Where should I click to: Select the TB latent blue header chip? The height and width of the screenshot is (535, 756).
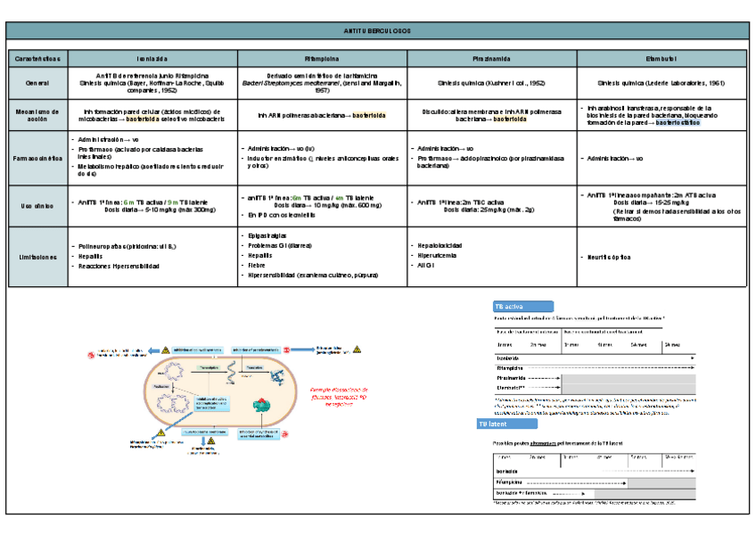pos(507,424)
